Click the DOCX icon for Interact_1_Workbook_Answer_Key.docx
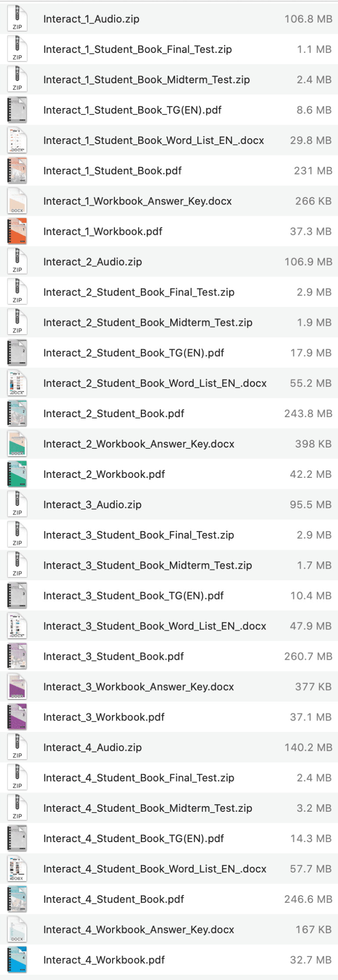This screenshot has height=980, width=338. (x=17, y=201)
